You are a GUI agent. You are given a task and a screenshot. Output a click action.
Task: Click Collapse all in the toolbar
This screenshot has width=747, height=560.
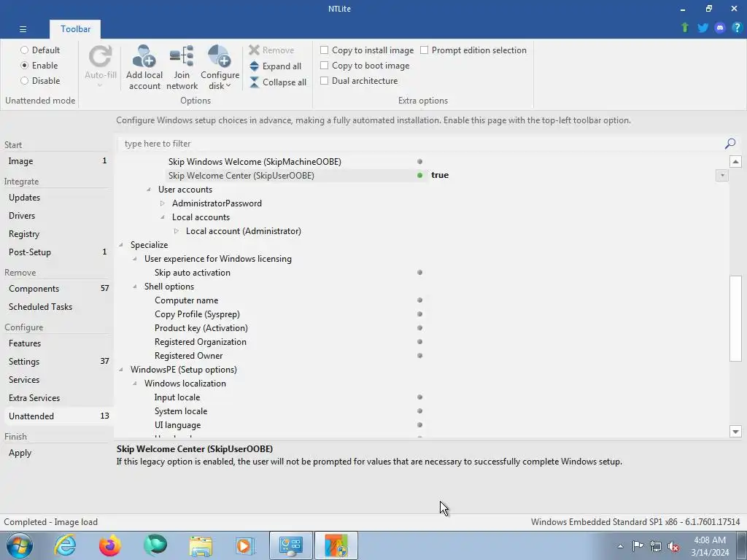(278, 82)
